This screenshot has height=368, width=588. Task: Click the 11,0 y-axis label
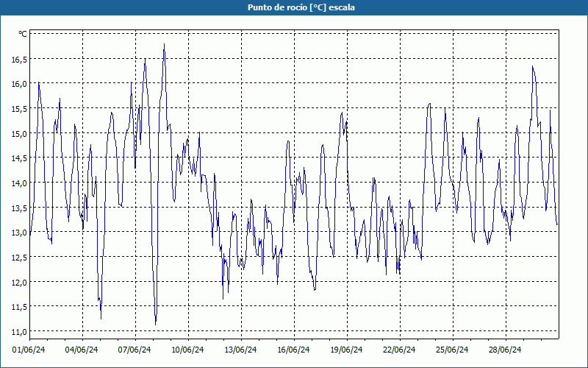tap(20, 332)
